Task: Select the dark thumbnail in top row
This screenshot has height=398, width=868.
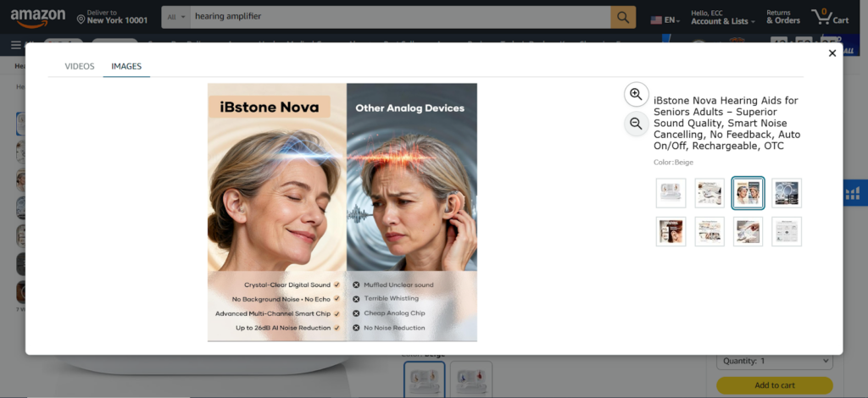Action: pos(787,193)
